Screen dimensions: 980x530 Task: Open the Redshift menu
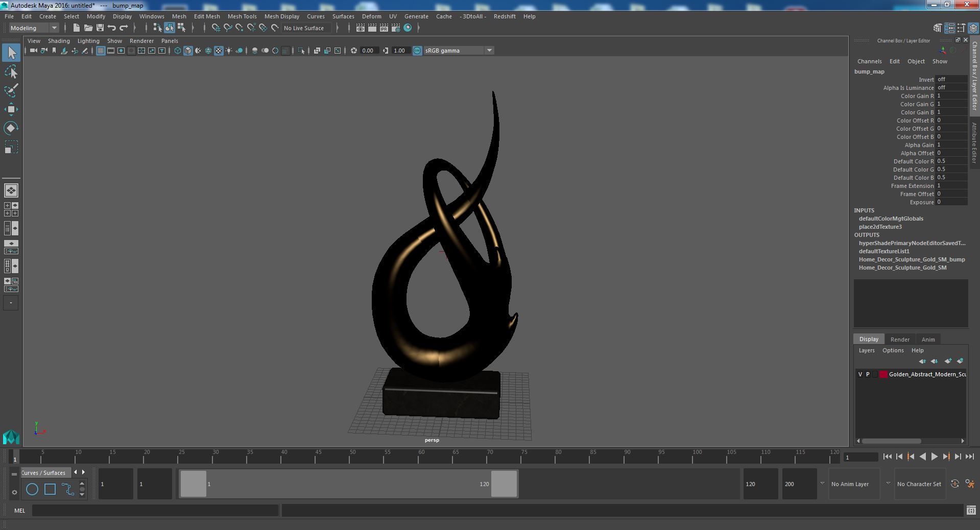[x=504, y=16]
